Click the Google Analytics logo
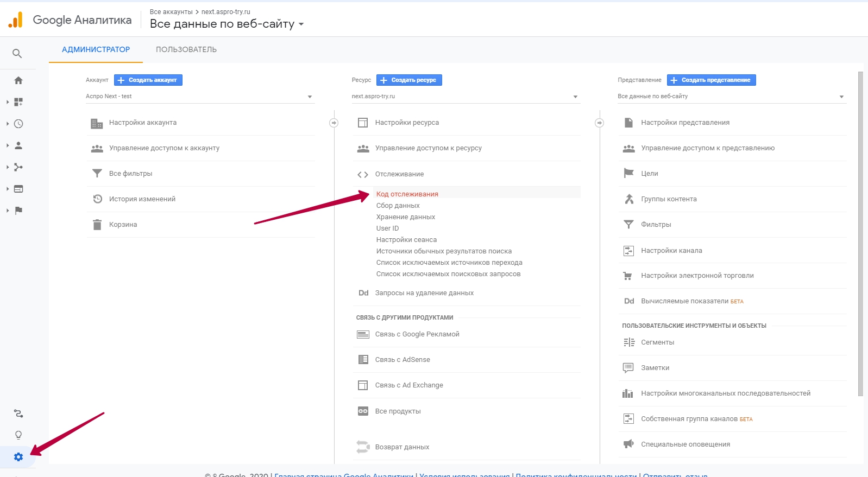The height and width of the screenshot is (477, 868). [x=16, y=20]
